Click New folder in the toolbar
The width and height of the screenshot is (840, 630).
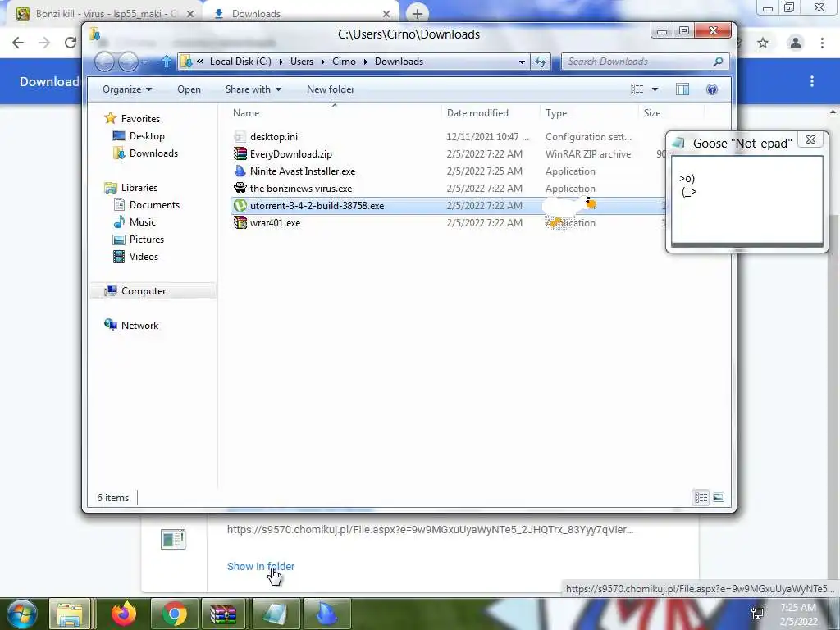pos(331,89)
